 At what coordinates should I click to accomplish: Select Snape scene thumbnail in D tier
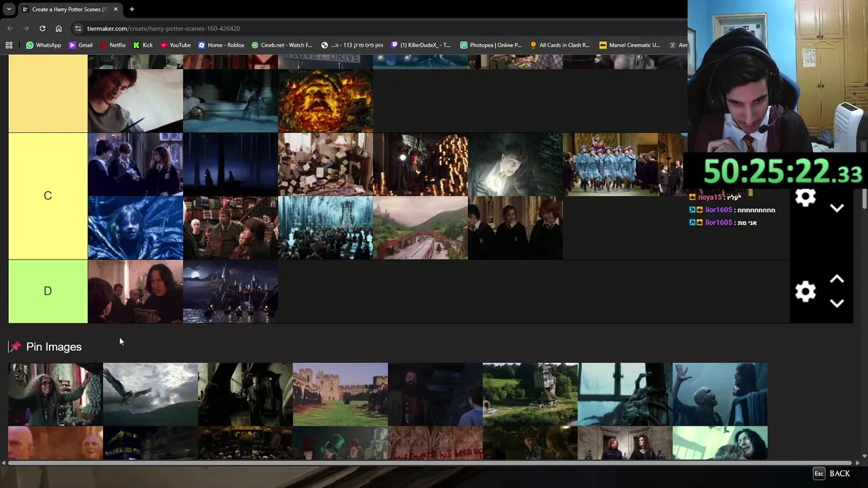click(136, 291)
